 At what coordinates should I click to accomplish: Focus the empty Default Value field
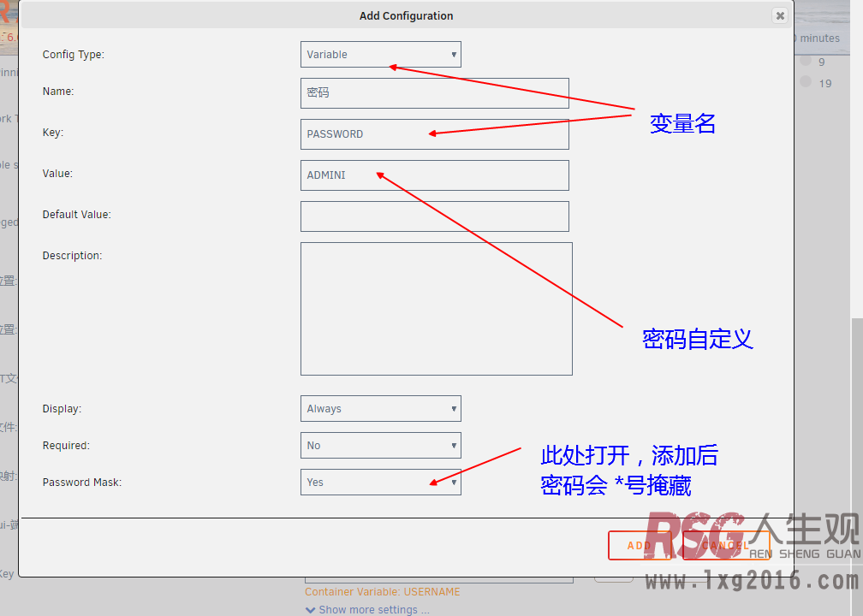(x=434, y=216)
